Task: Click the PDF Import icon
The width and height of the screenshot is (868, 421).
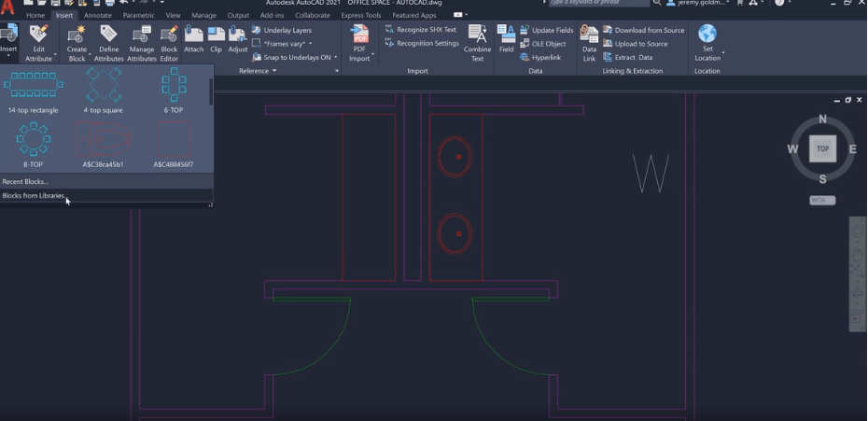Action: point(359,35)
